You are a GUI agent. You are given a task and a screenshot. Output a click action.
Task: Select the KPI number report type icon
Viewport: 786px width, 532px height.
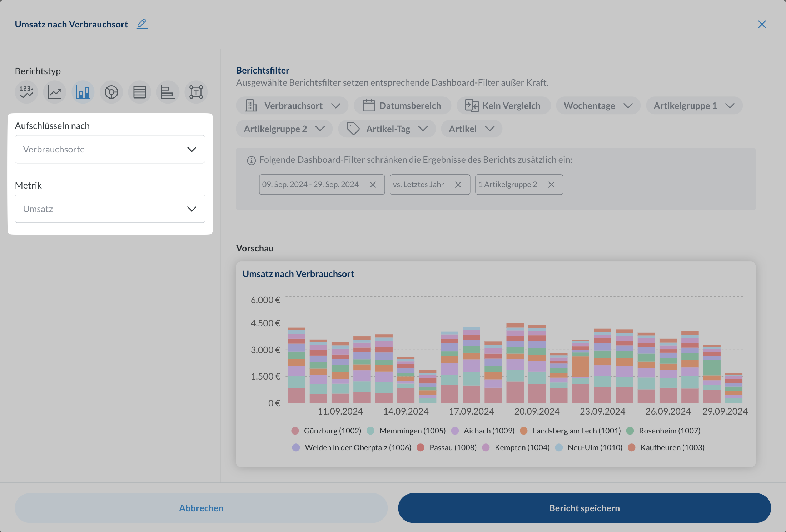[x=26, y=92]
